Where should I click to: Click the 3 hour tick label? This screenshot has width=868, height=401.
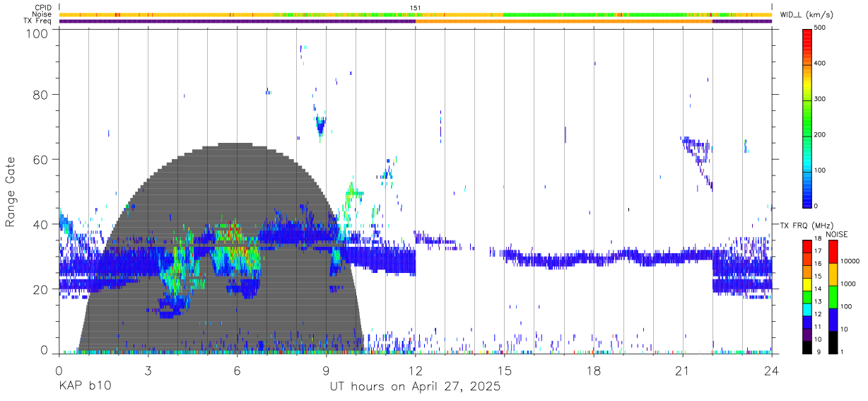point(148,371)
